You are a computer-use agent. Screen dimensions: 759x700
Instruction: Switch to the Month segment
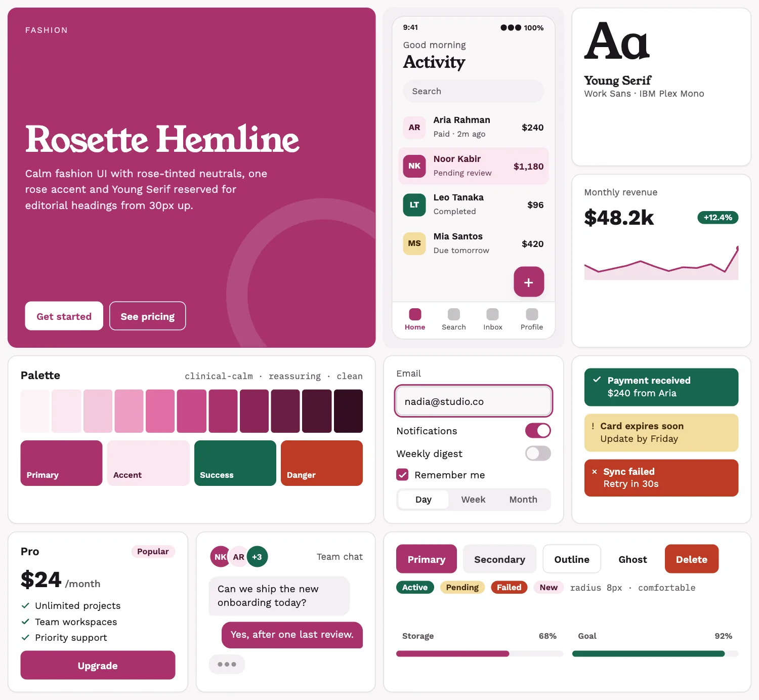click(x=523, y=500)
